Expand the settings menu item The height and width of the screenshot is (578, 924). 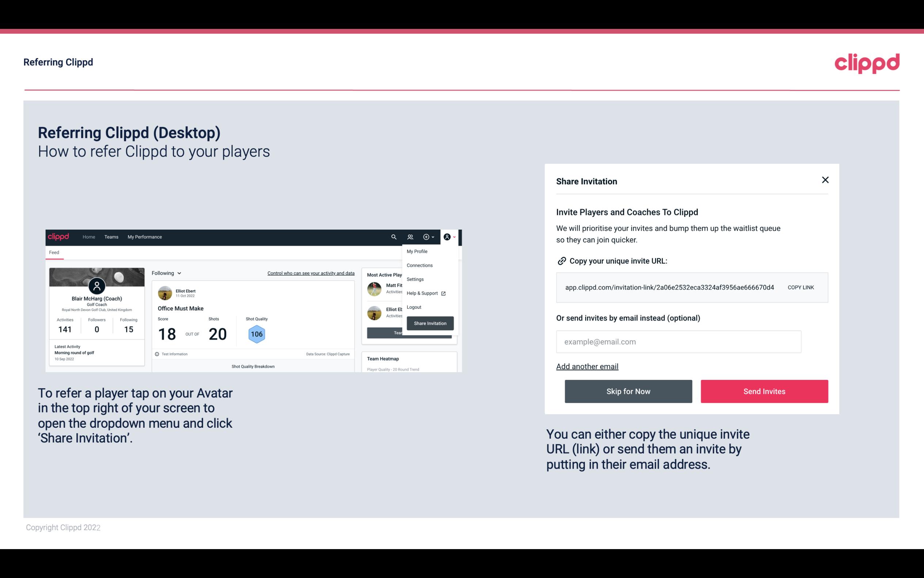414,279
